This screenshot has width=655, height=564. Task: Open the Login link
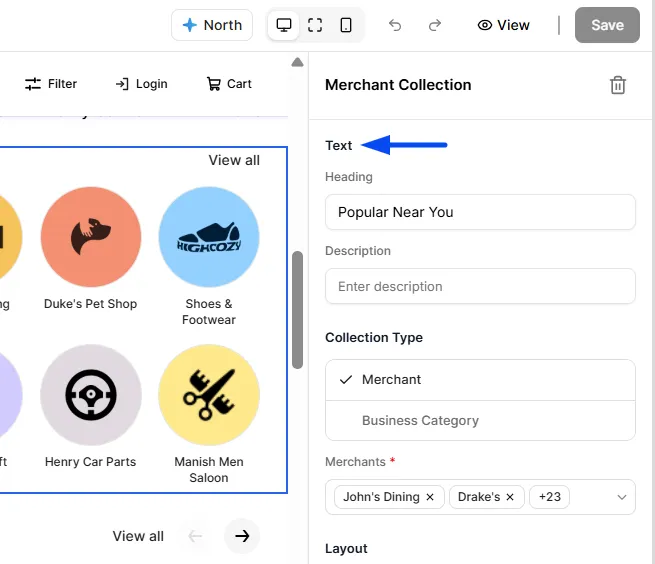pyautogui.click(x=141, y=84)
